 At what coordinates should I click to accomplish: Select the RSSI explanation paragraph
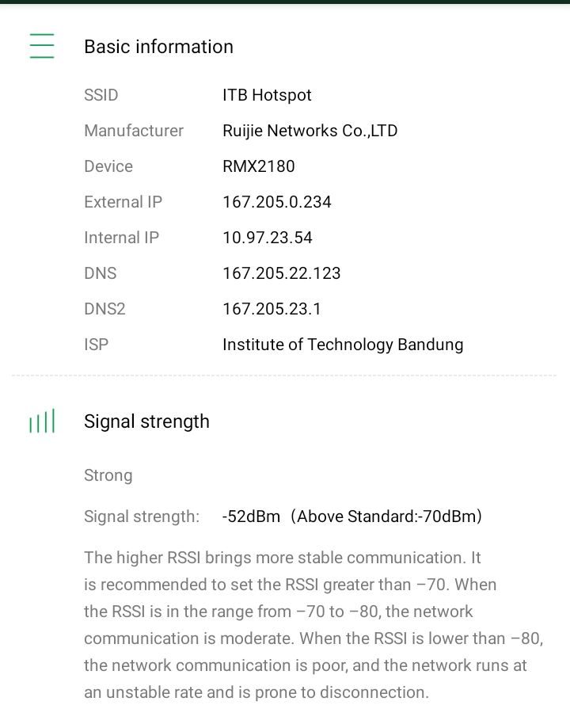pyautogui.click(x=313, y=625)
